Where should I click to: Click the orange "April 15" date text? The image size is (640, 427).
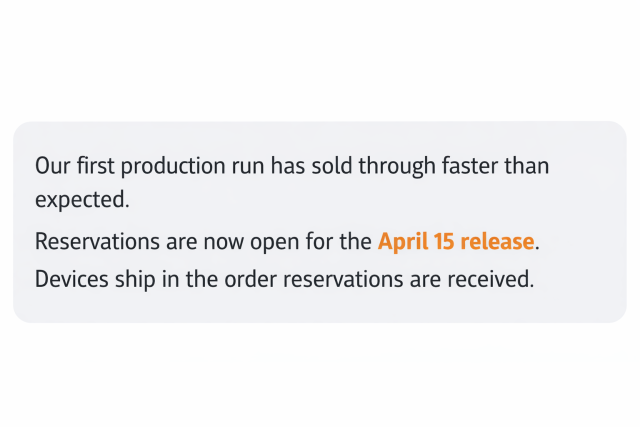416,242
